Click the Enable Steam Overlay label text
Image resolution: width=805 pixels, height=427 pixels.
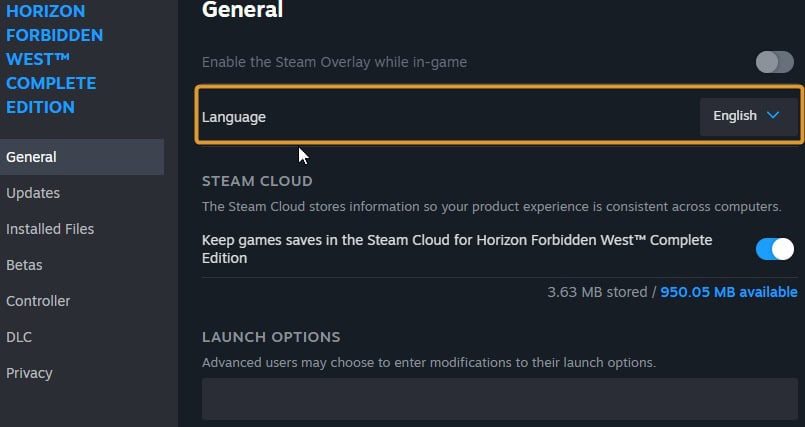334,62
